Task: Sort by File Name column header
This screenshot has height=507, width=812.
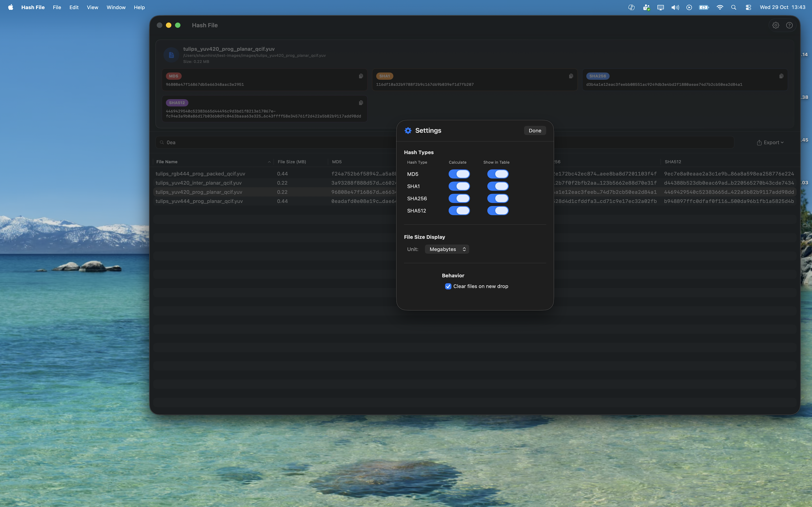Action: click(x=167, y=162)
